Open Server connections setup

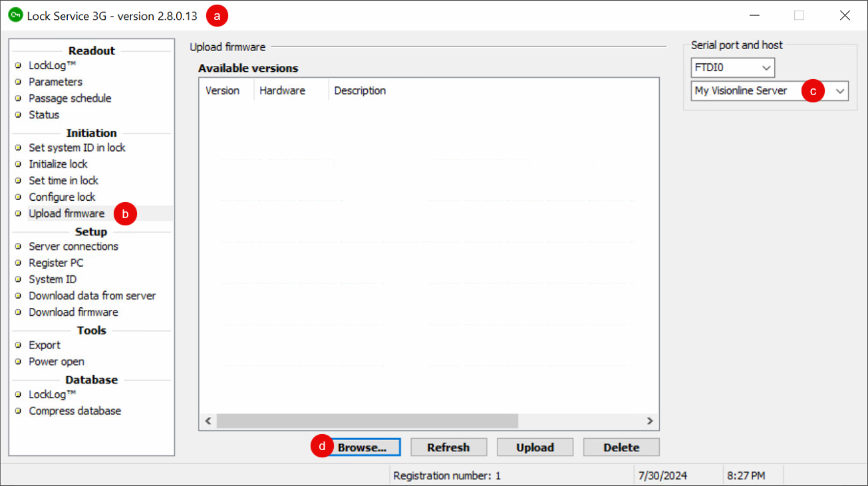click(74, 247)
